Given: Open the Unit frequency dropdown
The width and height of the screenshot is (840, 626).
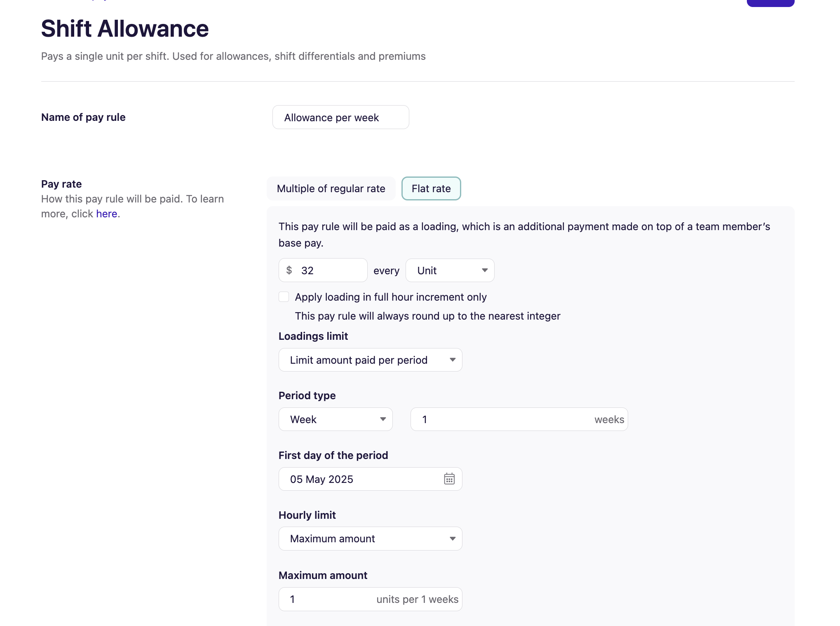Looking at the screenshot, I should coord(449,271).
